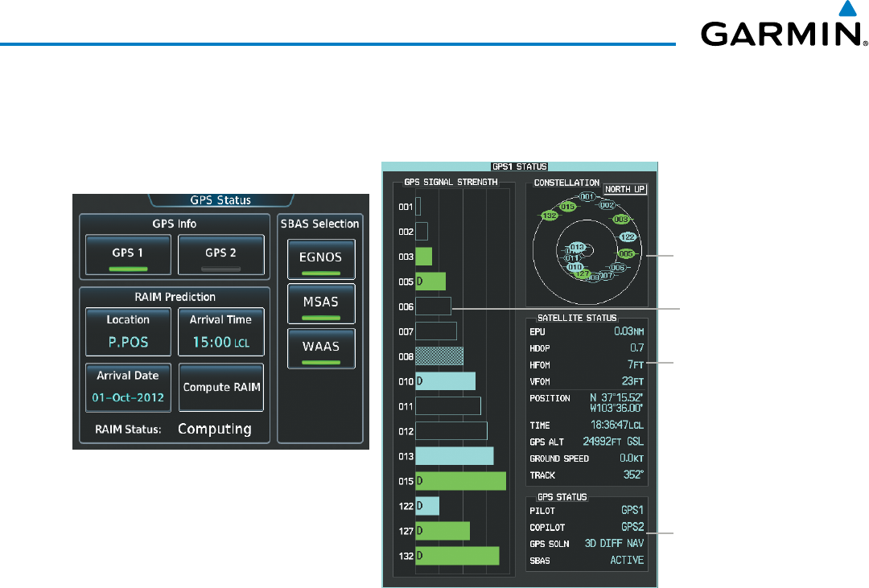Click satellite 122 cyan signal bar

(x=427, y=505)
